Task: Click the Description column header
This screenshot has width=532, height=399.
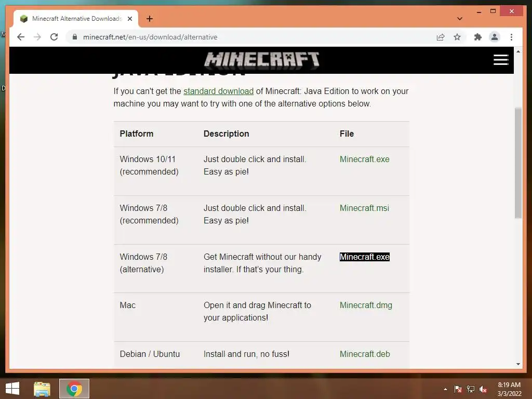Action: click(227, 134)
